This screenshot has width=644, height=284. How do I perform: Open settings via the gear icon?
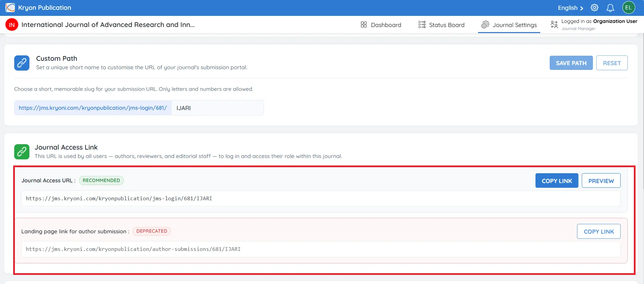(x=594, y=8)
